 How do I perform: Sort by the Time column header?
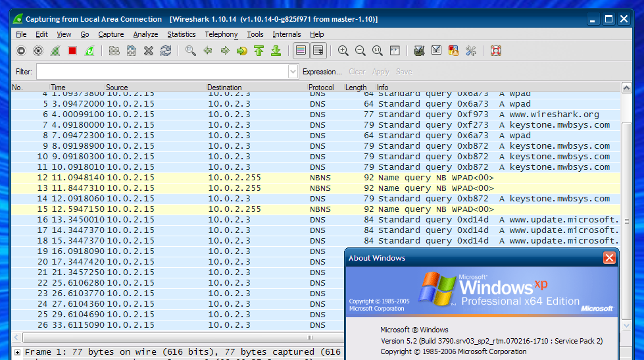(76, 87)
